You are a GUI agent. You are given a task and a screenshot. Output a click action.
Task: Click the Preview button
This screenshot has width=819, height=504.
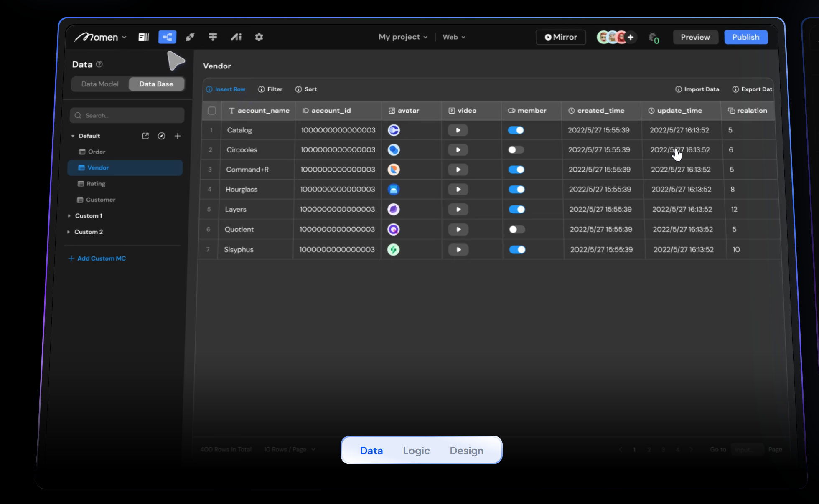pyautogui.click(x=695, y=37)
